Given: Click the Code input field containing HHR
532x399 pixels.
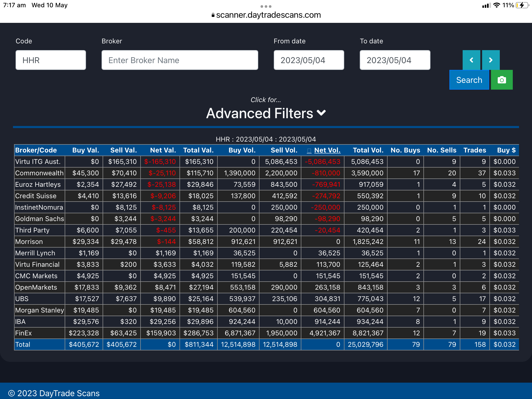Looking at the screenshot, I should click(51, 60).
